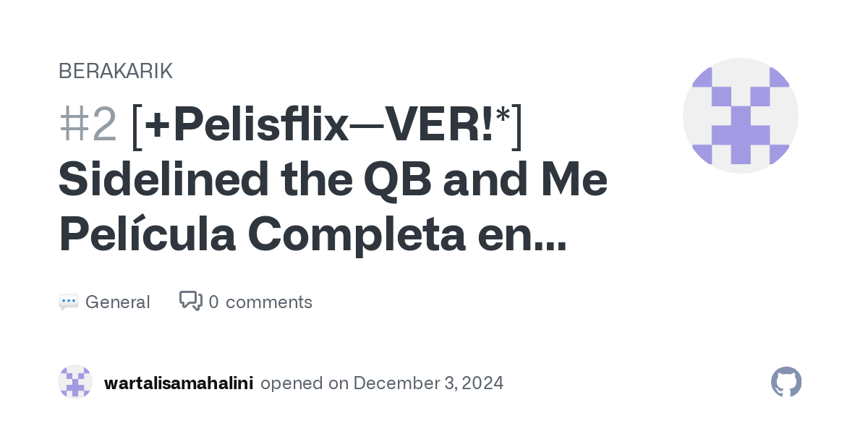The image size is (868, 434).
Task: Open the General category label
Action: point(117,302)
